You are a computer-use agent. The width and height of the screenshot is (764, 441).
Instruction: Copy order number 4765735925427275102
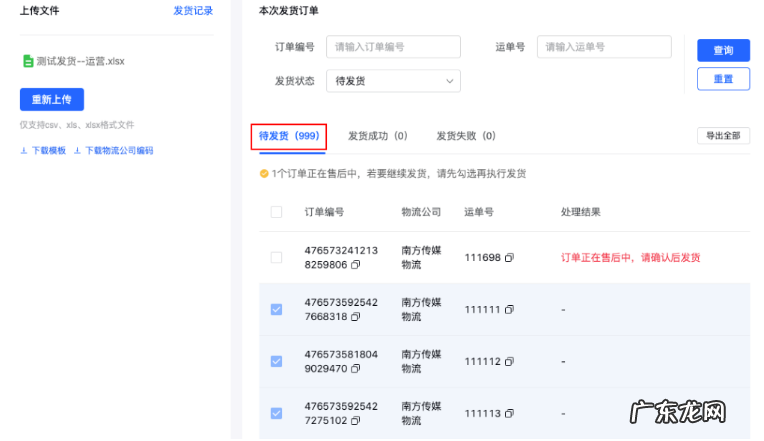coord(356,421)
